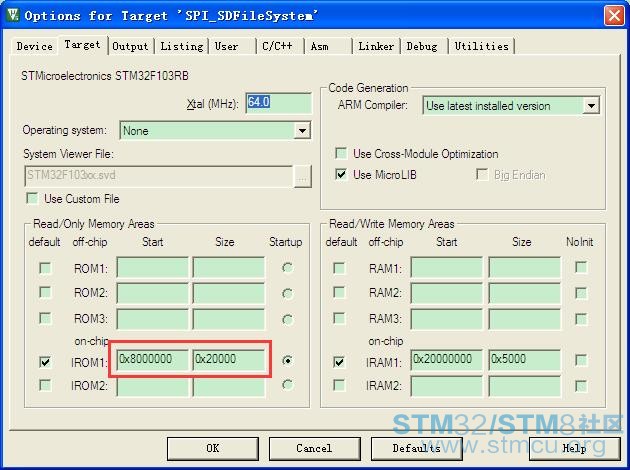Viewport: 630px width, 470px height.
Task: Enable NoInit for RAM2
Action: pyautogui.click(x=581, y=293)
